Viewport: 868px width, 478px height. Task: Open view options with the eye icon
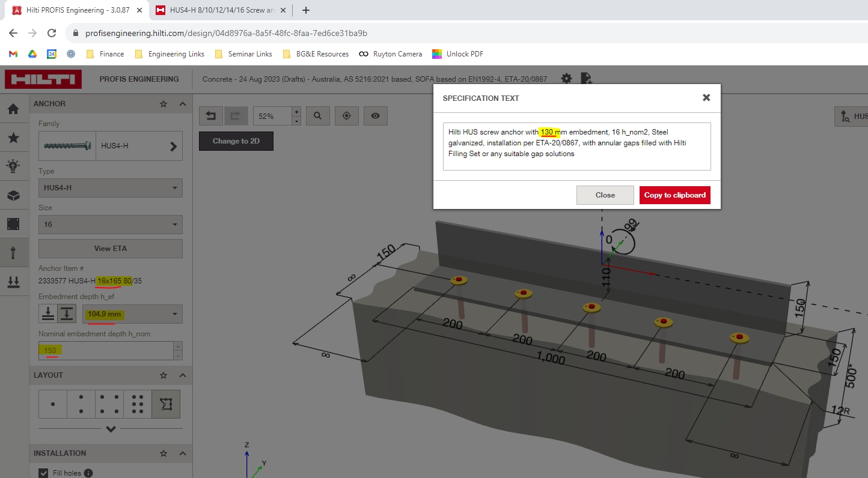375,115
